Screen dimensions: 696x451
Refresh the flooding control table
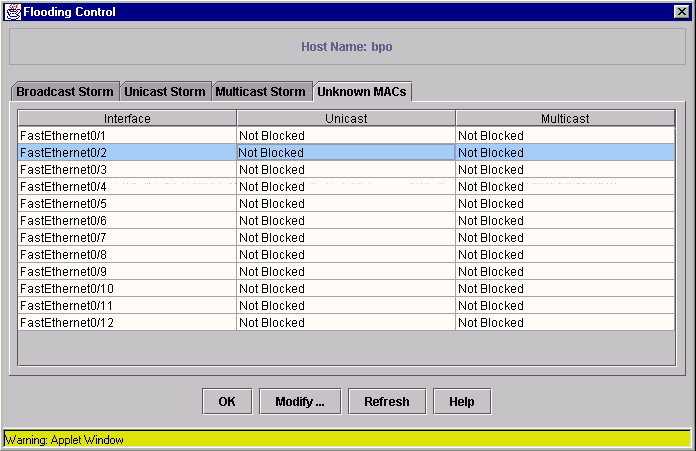387,402
